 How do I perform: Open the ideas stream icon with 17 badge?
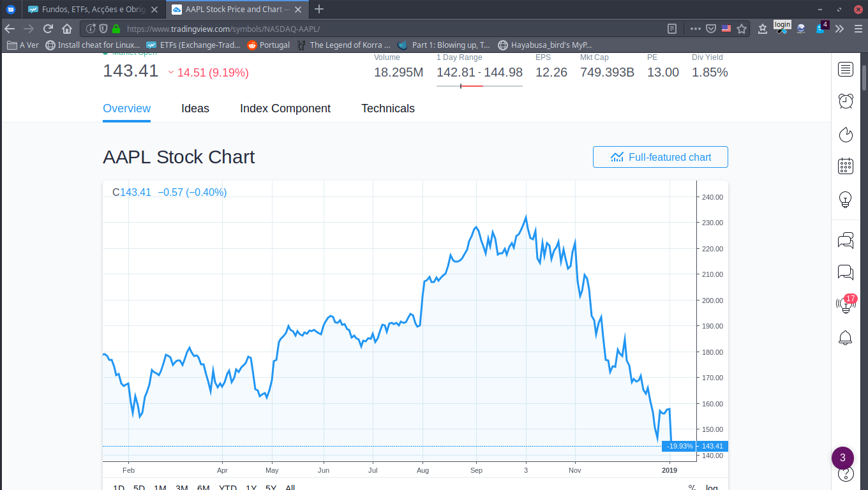(846, 304)
